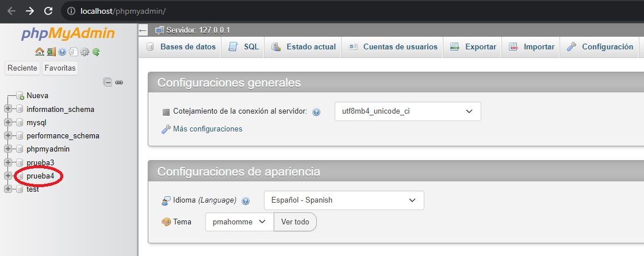Image resolution: width=644 pixels, height=256 pixels.
Task: Hide navigation panel with left arrow
Action: 143,30
